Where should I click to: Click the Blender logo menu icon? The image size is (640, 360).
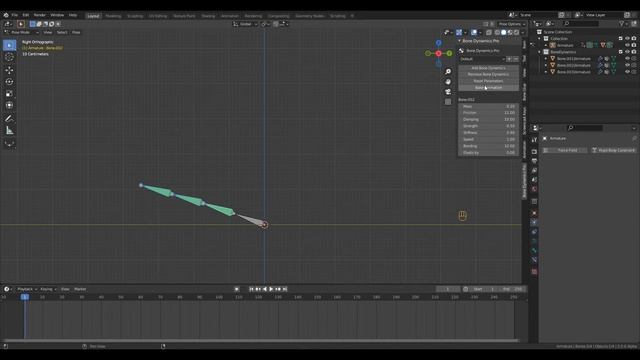pyautogui.click(x=6, y=15)
